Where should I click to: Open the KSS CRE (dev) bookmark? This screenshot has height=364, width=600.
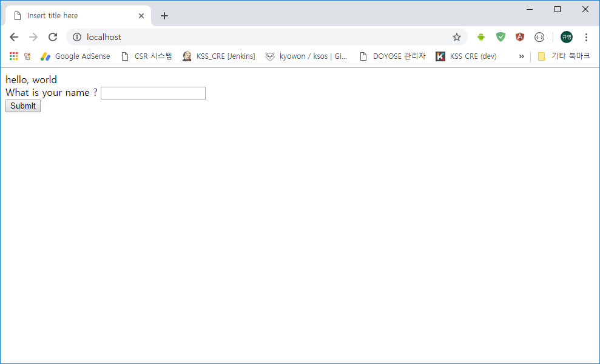(466, 56)
